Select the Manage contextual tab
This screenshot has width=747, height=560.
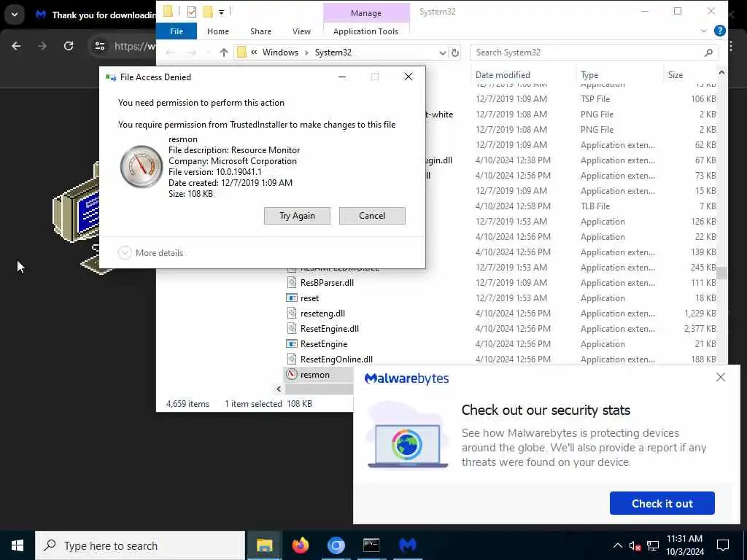click(x=366, y=13)
